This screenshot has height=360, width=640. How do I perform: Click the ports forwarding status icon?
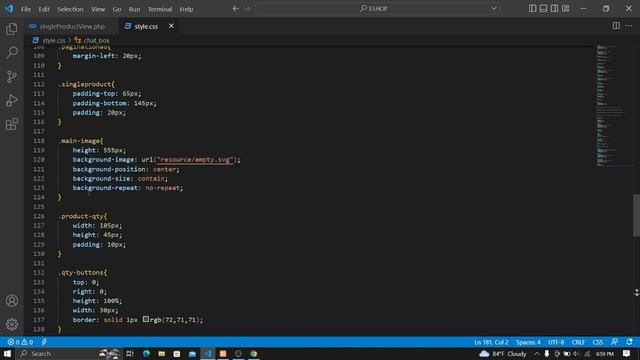click(x=44, y=342)
